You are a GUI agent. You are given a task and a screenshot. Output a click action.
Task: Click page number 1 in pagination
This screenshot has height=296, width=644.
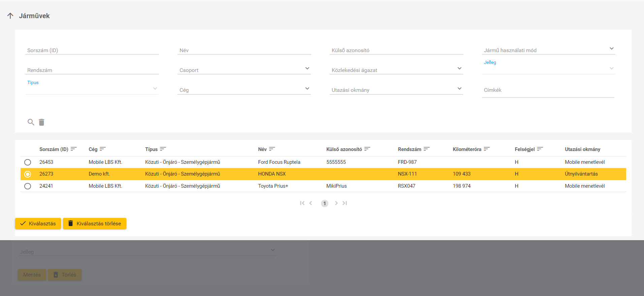point(324,203)
